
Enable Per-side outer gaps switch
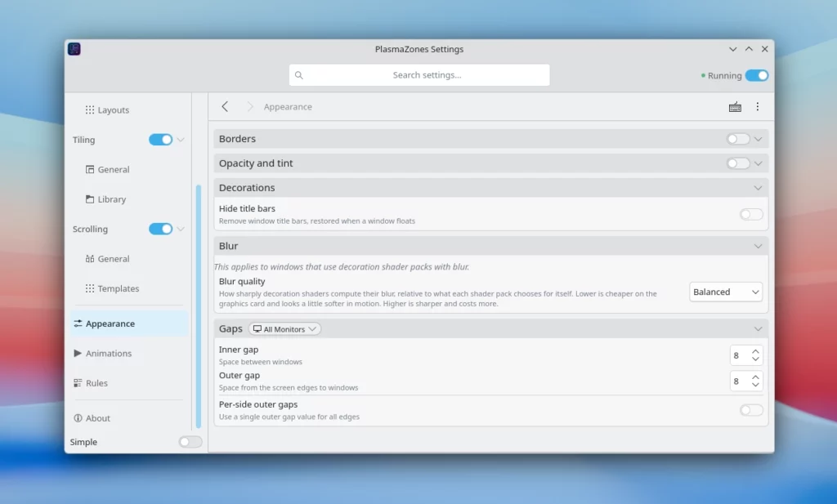(x=751, y=410)
